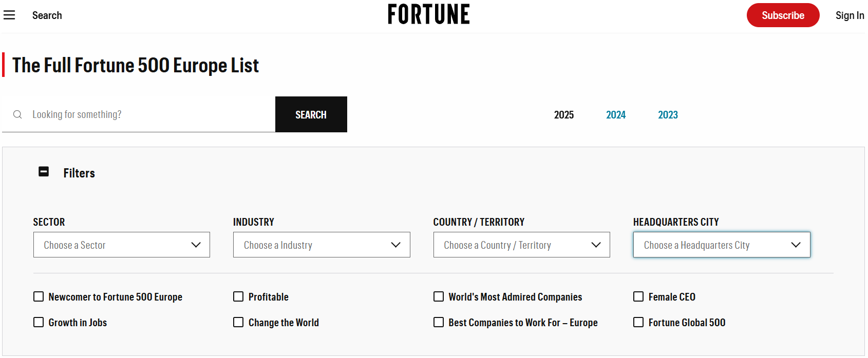
Task: Expand the Choose a Industry dropdown
Action: tap(322, 245)
